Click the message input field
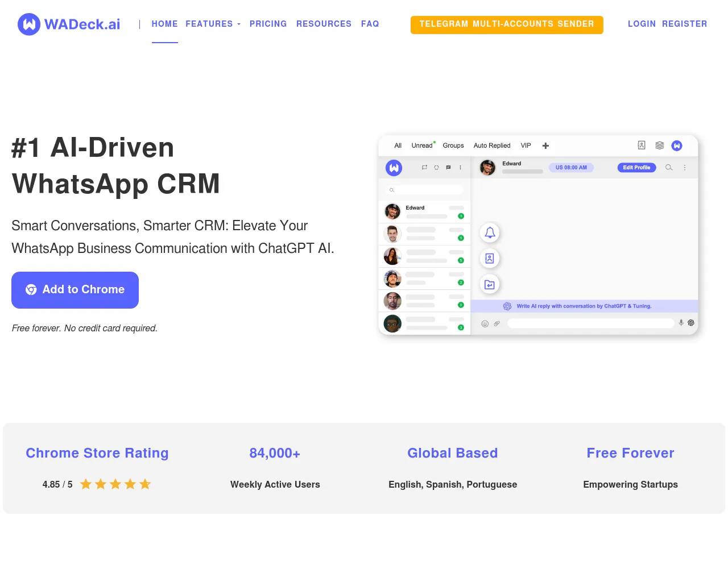The width and height of the screenshot is (728, 582). [x=590, y=323]
